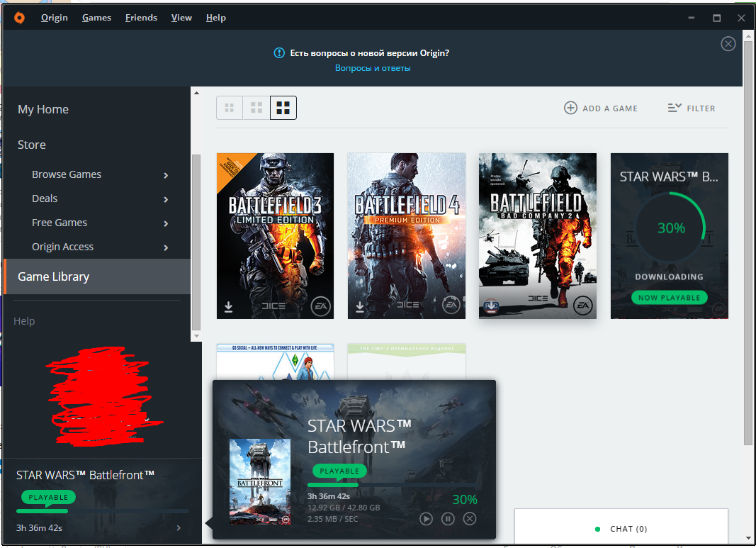Select Free Games in sidebar

point(60,223)
